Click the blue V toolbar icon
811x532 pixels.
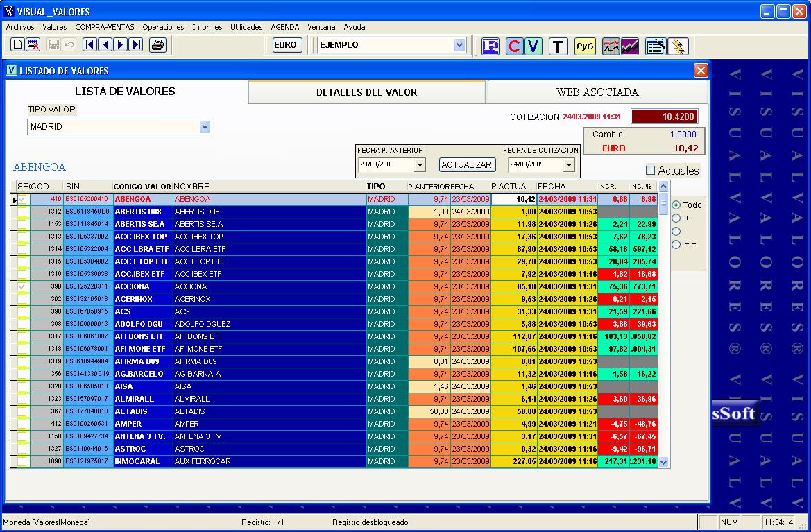click(x=533, y=46)
